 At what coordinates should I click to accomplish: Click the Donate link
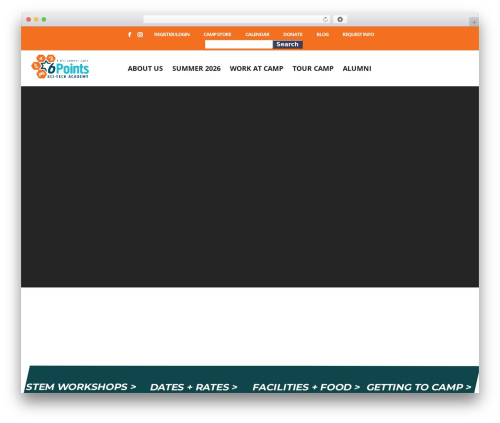(x=293, y=34)
